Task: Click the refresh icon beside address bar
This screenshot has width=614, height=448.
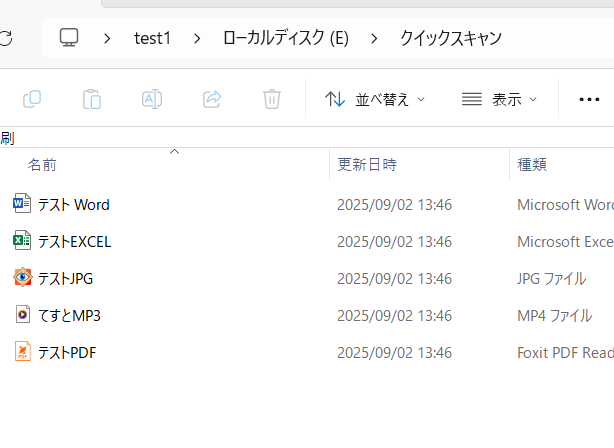Action: tap(6, 38)
